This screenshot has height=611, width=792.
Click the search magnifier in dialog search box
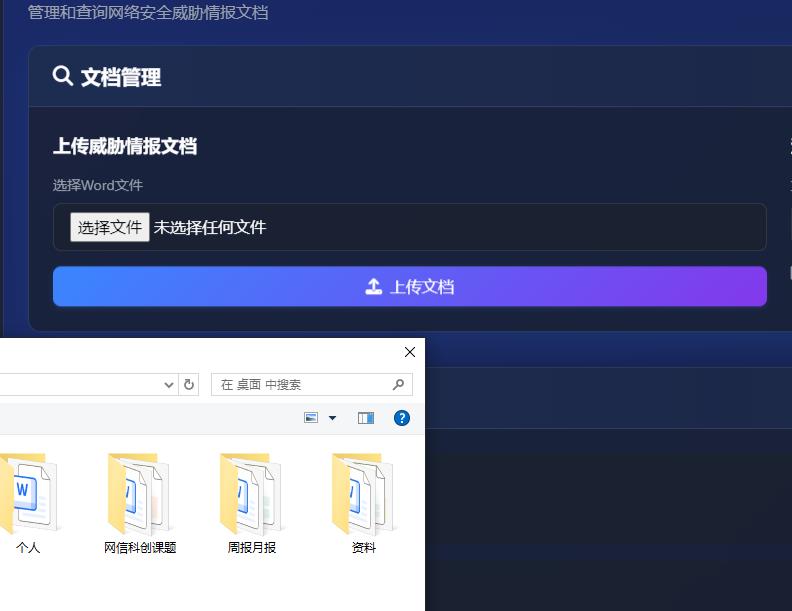click(398, 384)
